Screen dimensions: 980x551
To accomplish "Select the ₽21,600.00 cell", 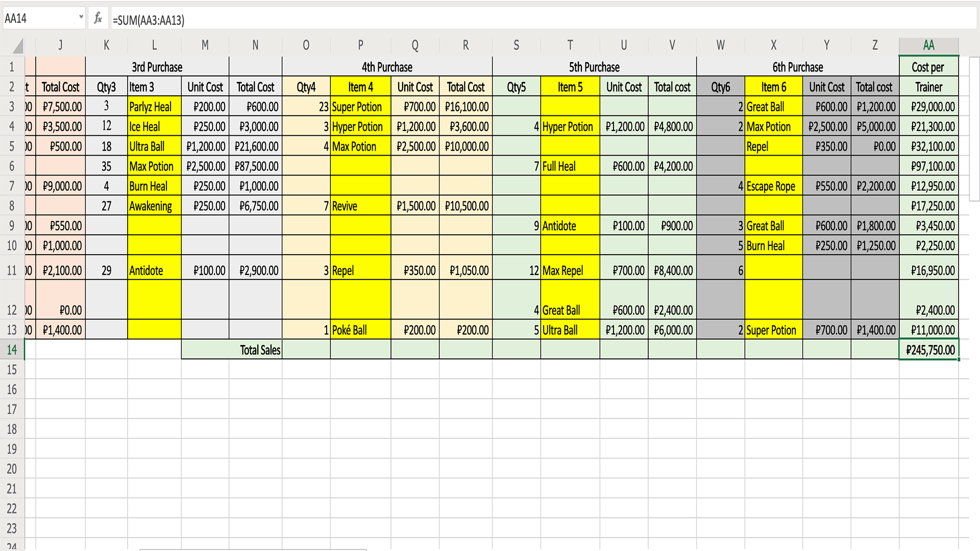I will point(255,146).
